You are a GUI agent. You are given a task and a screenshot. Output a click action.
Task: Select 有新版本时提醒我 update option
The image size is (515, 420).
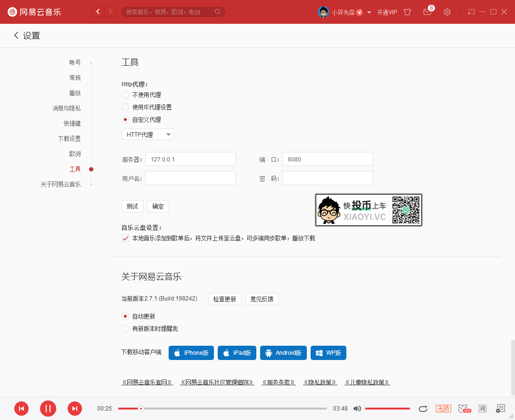(x=125, y=328)
